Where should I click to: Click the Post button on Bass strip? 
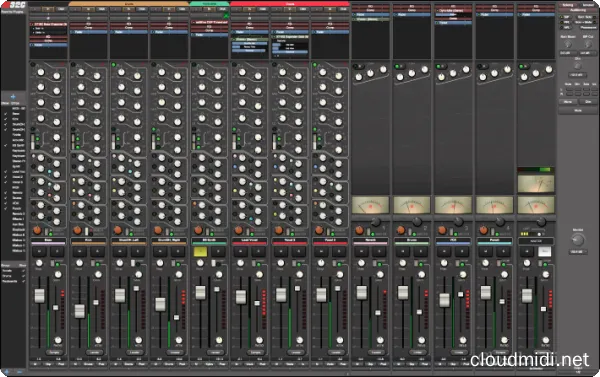(x=61, y=364)
